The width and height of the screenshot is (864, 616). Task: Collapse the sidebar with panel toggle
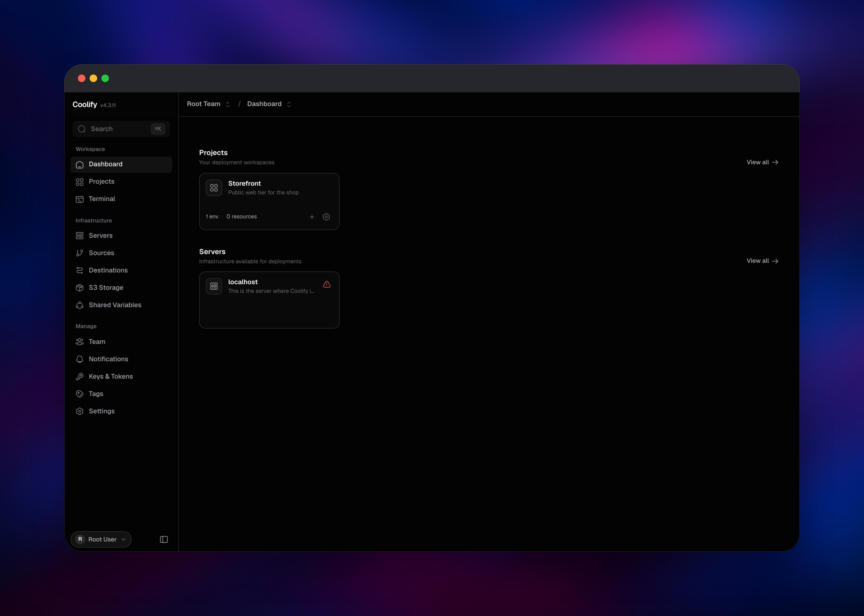(164, 539)
